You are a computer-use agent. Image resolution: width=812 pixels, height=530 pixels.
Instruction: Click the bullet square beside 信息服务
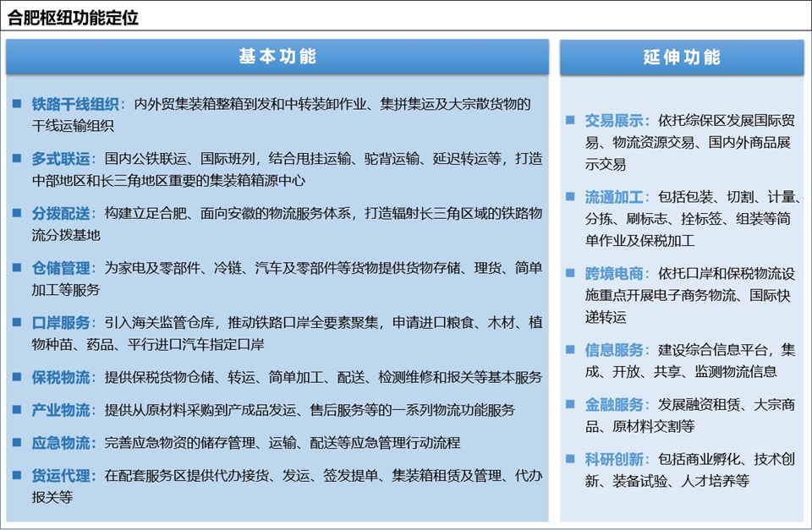tap(570, 349)
